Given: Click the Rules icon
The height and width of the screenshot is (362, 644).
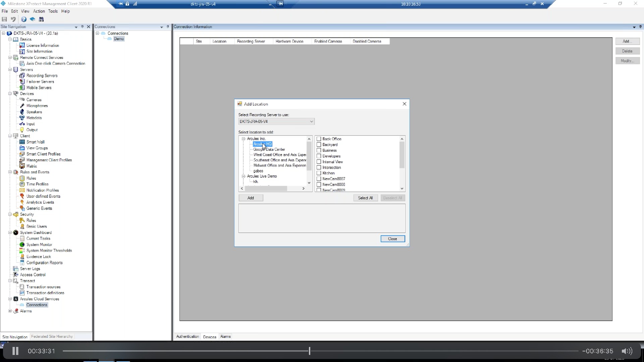Looking at the screenshot, I should tap(22, 178).
